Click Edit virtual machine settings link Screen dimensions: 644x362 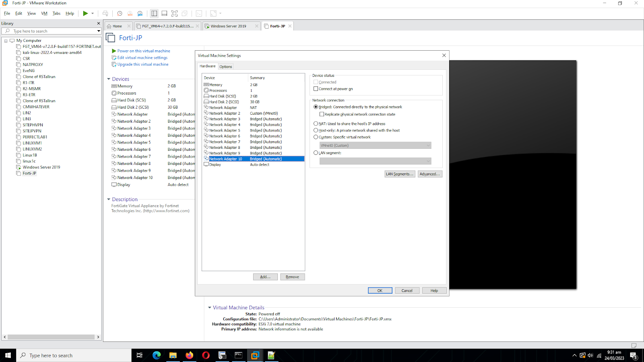[142, 58]
